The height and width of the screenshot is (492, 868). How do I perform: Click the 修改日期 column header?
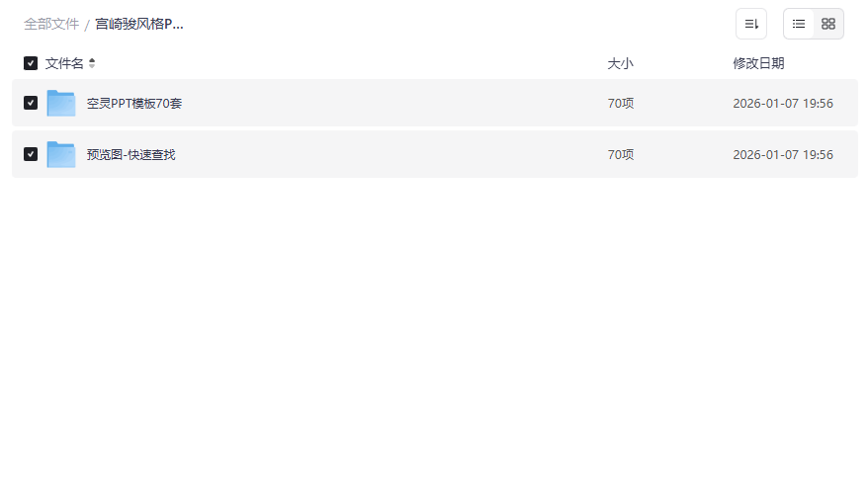758,63
